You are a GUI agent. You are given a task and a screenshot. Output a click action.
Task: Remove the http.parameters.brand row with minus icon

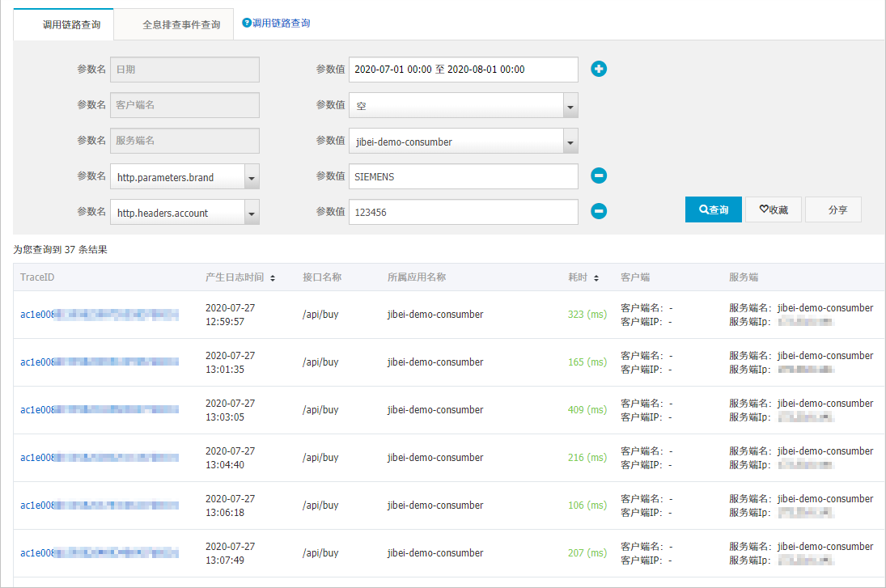point(599,176)
